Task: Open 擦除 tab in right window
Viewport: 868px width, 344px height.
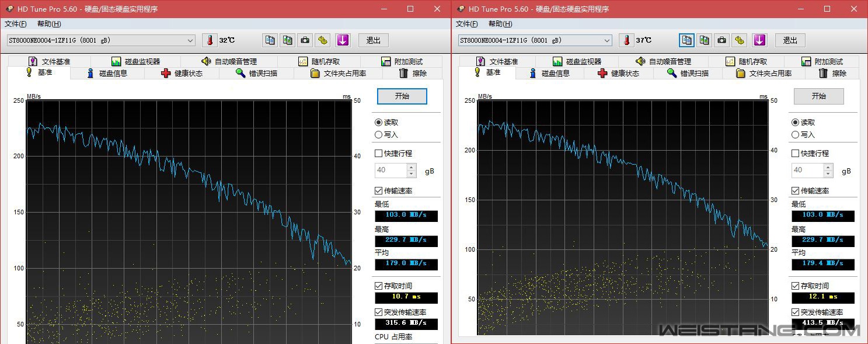Action: click(832, 73)
